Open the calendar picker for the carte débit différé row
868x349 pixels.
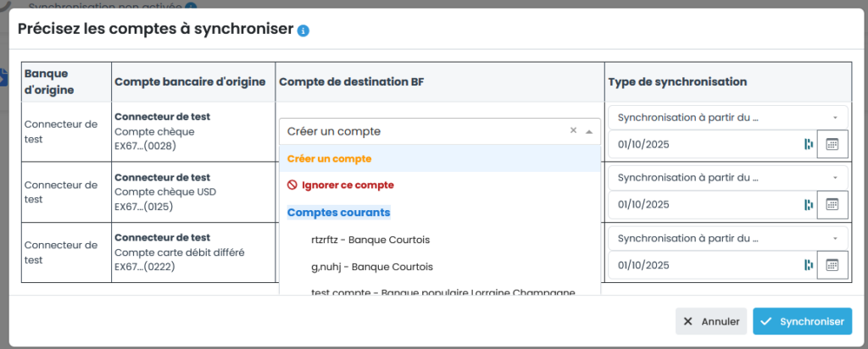[832, 264]
